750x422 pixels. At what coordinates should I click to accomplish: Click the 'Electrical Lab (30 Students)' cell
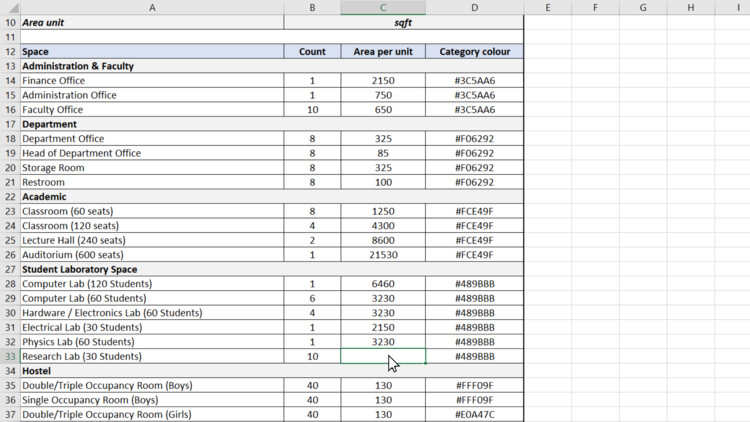[x=152, y=327]
